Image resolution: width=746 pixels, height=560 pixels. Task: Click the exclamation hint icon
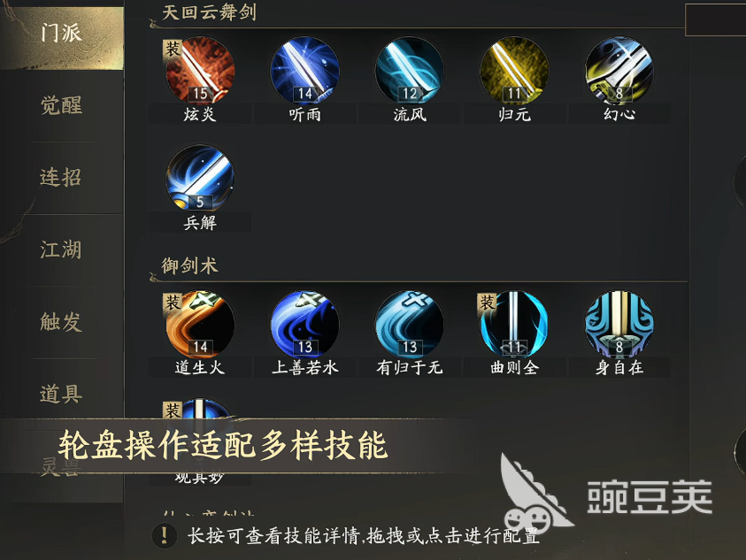[x=165, y=535]
